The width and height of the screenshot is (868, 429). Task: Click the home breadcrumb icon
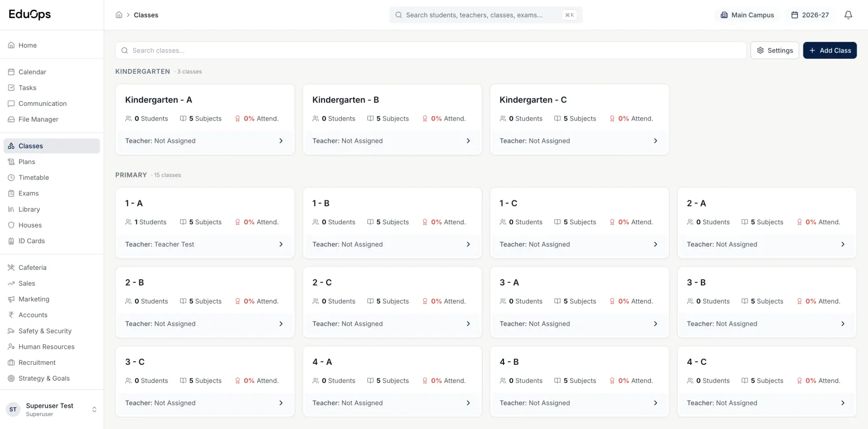[x=119, y=15]
